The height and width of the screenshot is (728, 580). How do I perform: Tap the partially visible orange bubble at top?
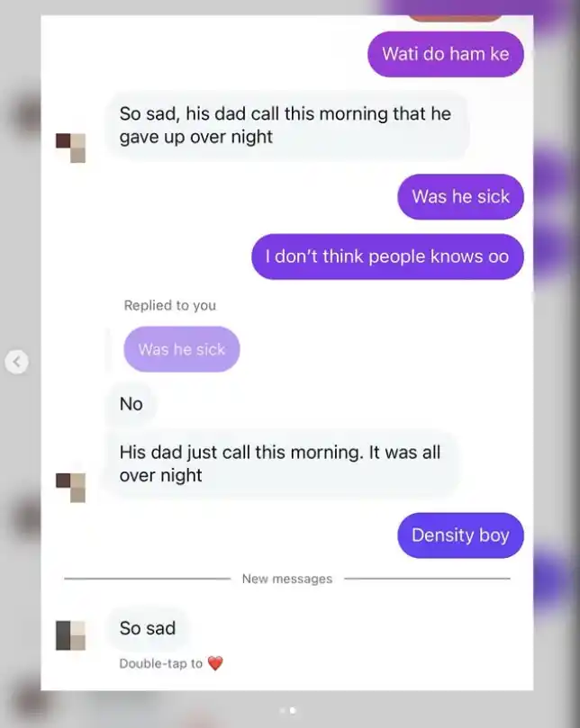point(456,18)
